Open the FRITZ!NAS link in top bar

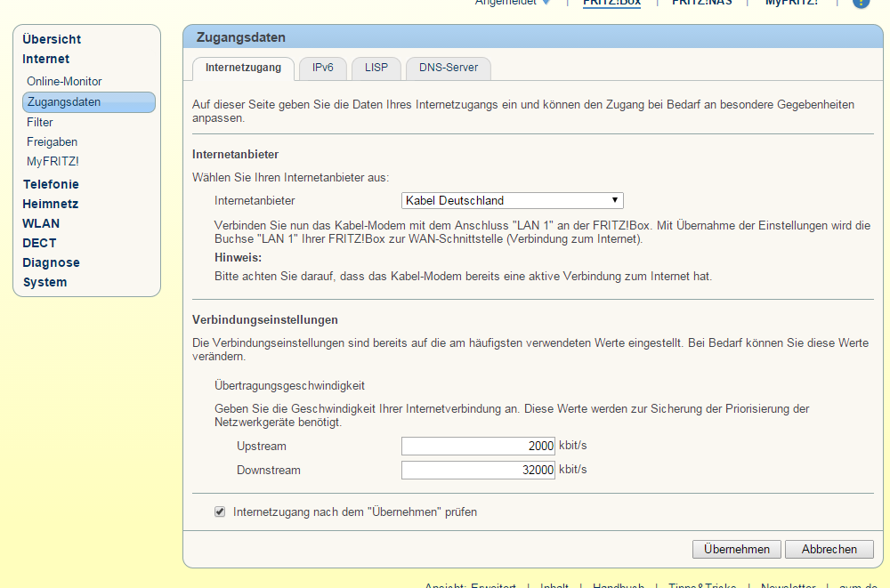702,3
